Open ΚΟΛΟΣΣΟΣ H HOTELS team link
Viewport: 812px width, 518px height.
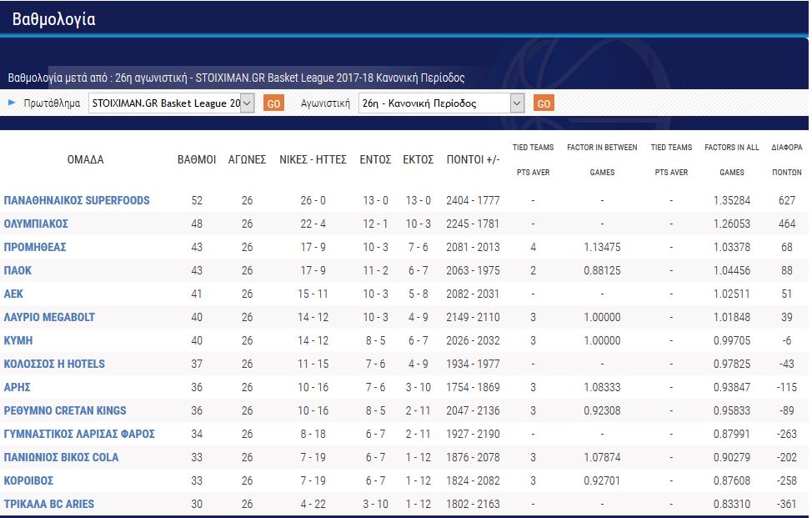(x=54, y=364)
